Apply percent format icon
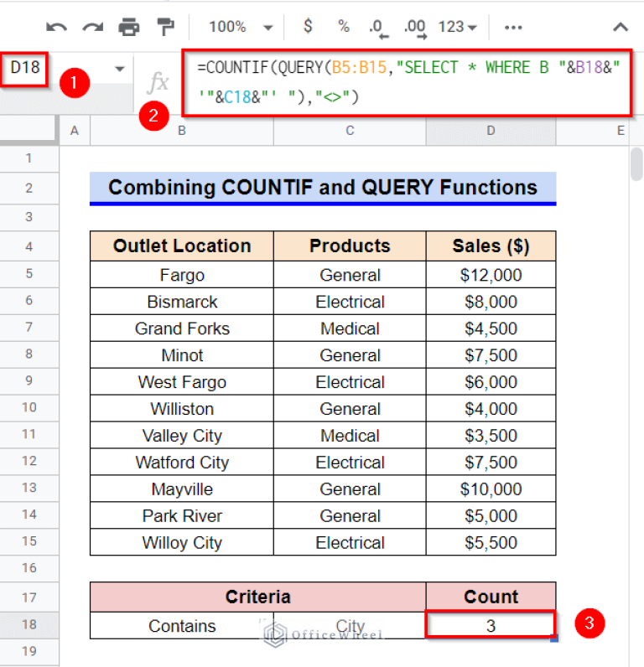The width and height of the screenshot is (644, 667). 344,27
